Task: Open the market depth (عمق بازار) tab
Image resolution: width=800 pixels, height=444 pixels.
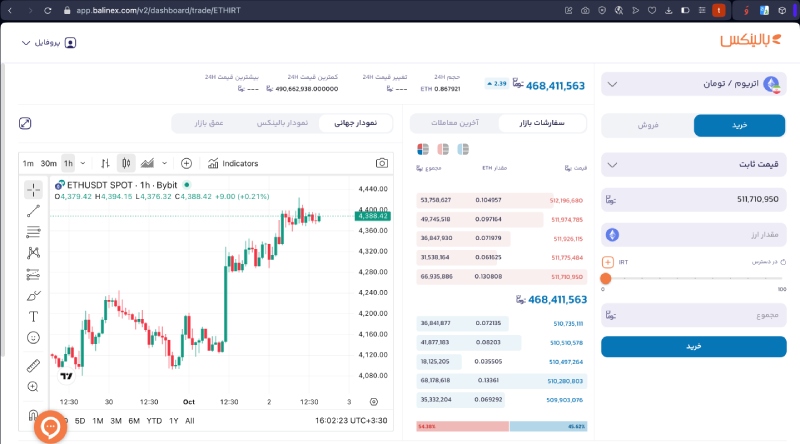Action: [x=208, y=123]
